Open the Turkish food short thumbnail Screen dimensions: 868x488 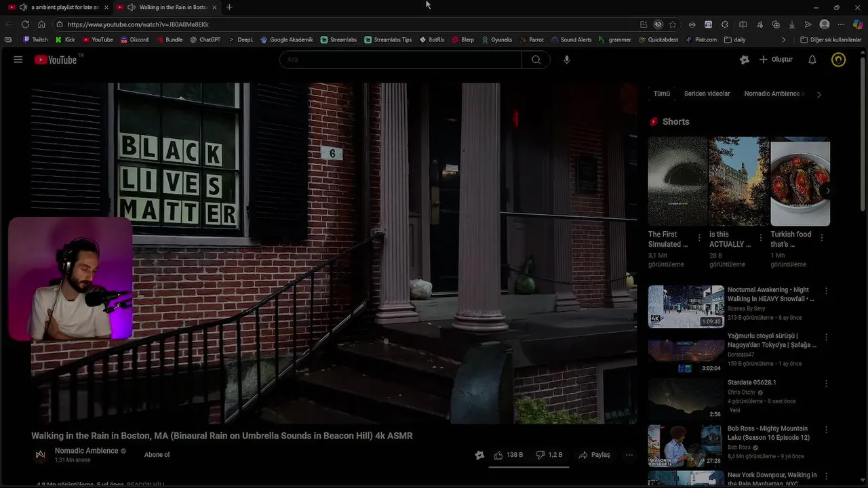click(800, 181)
